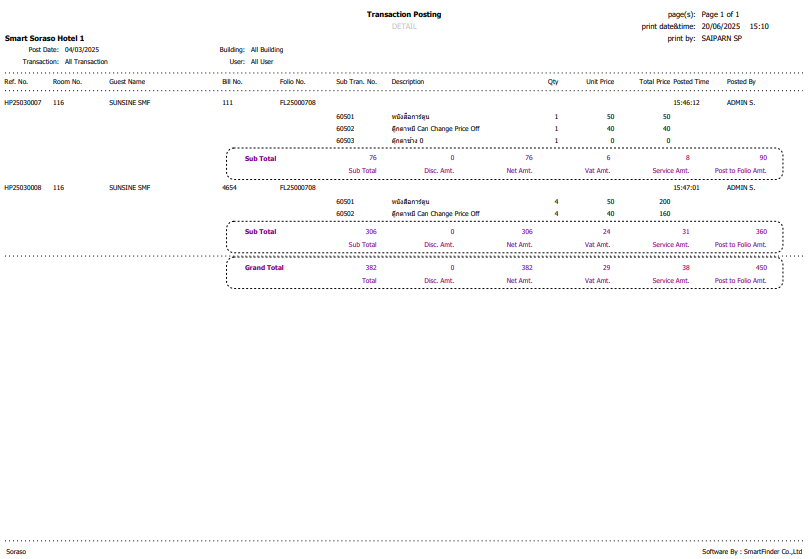Select the posted time 15:46:12
809x559 pixels.
[x=686, y=102]
